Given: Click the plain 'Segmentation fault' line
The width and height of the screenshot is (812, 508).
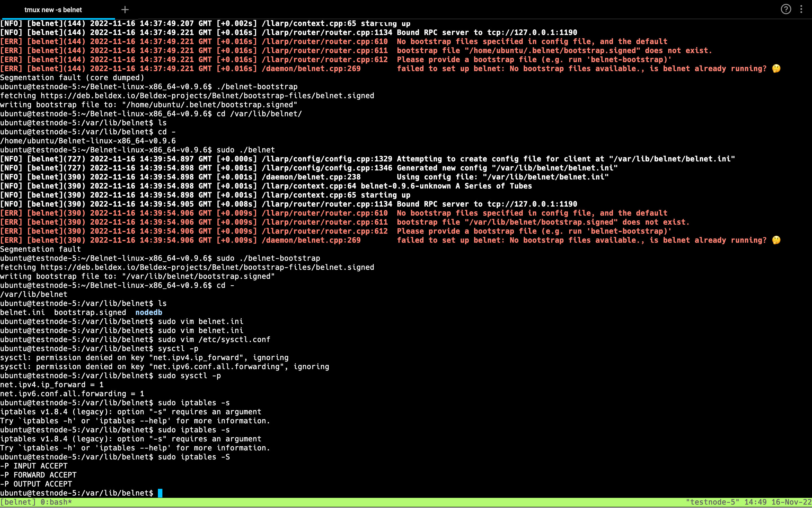Looking at the screenshot, I should (41, 249).
